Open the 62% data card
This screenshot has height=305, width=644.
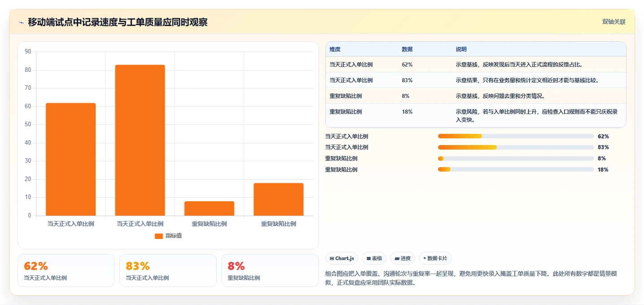tap(66, 270)
